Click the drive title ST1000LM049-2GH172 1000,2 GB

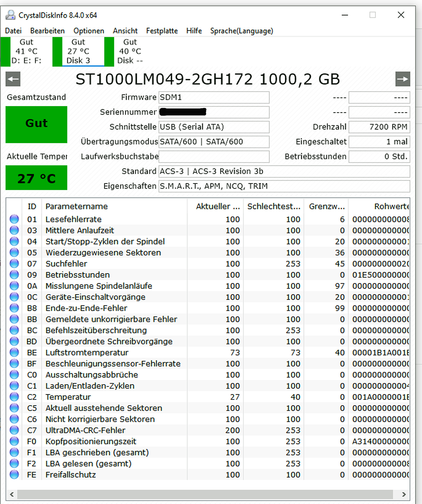(x=208, y=79)
